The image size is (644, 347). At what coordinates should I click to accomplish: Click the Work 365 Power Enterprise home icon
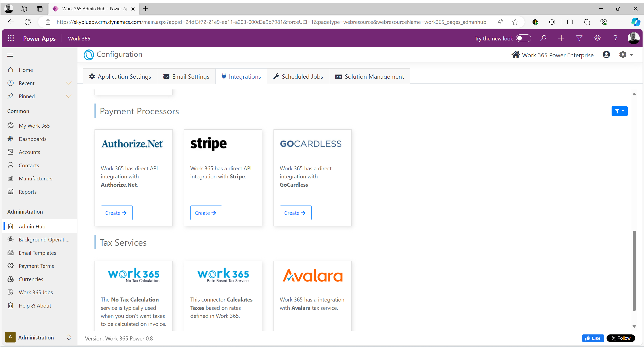coord(516,55)
